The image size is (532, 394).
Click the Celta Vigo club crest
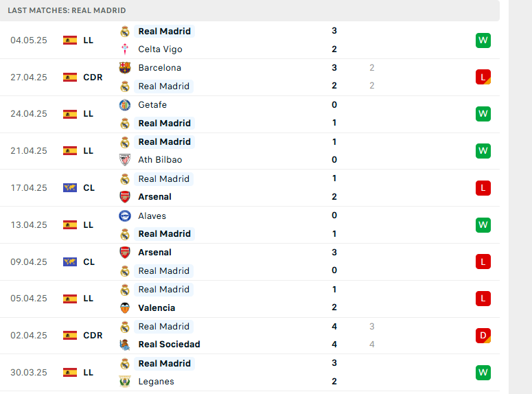click(x=125, y=49)
